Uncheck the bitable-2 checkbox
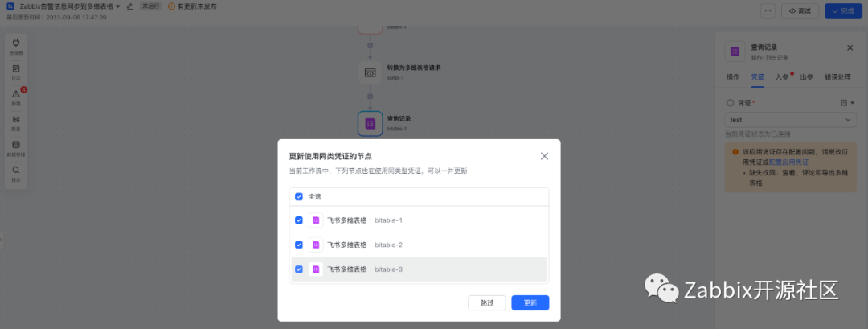This screenshot has height=329, width=868. coord(299,245)
